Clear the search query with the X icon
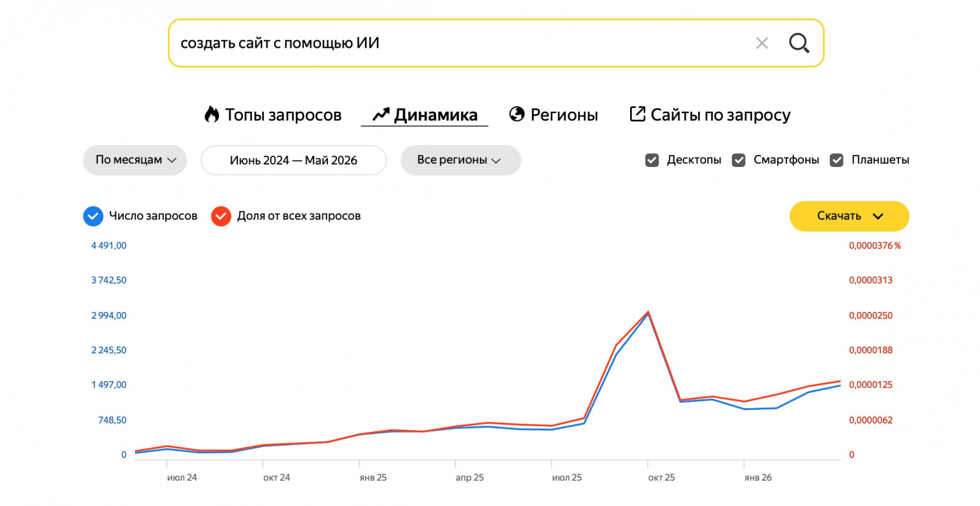This screenshot has height=506, width=980. pyautogui.click(x=762, y=43)
